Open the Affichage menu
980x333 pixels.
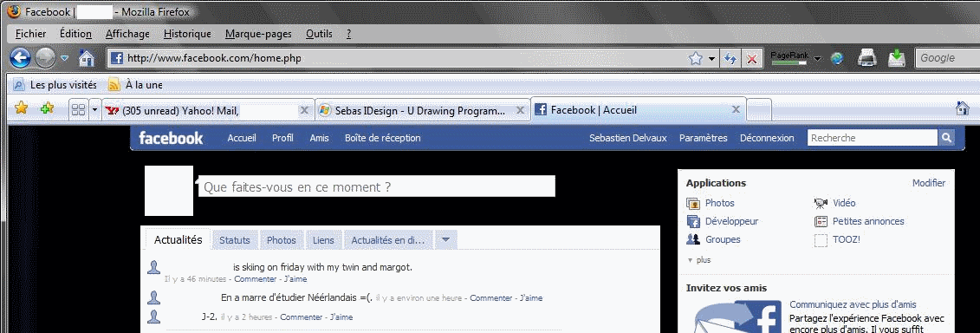(x=127, y=34)
